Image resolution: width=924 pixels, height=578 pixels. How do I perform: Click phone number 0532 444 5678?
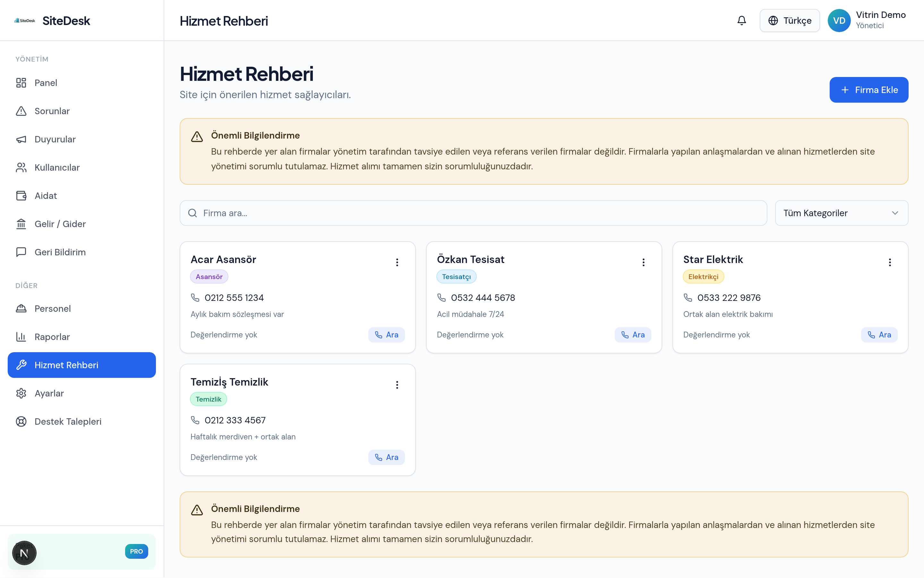(x=483, y=298)
